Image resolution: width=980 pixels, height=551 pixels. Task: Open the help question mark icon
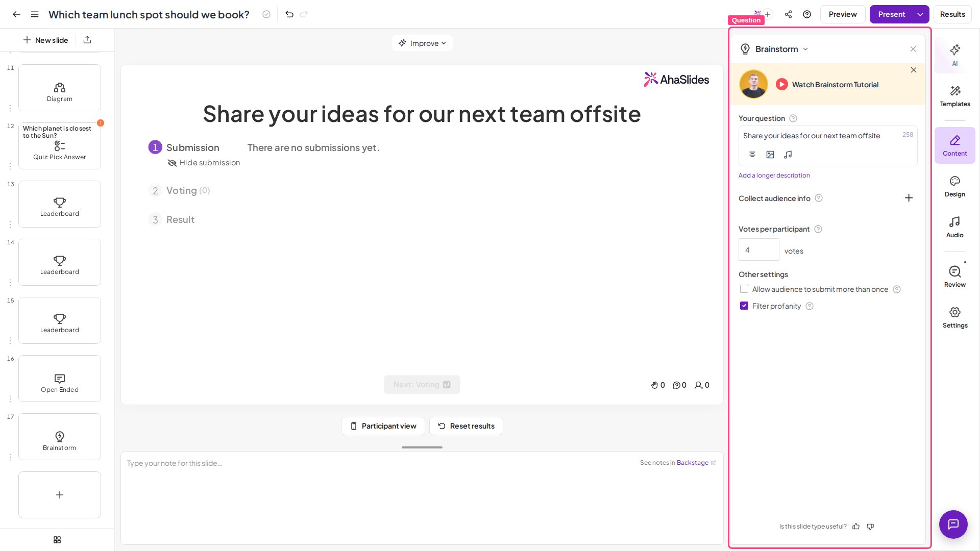pos(807,14)
